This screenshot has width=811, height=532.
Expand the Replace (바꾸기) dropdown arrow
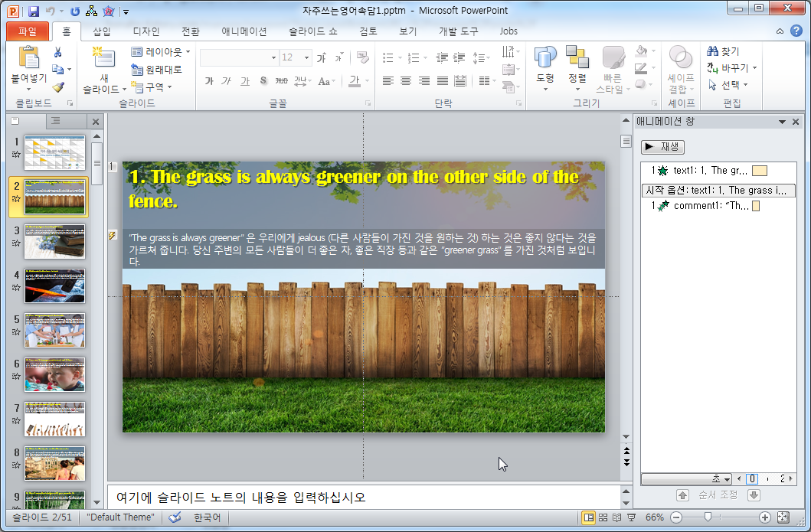pos(755,67)
